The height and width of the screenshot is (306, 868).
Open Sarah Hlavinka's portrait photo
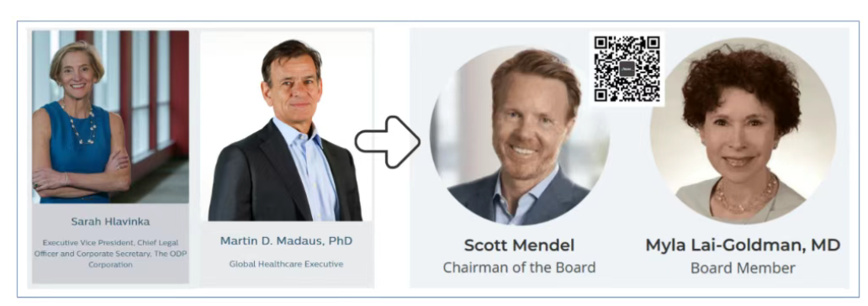click(x=110, y=117)
